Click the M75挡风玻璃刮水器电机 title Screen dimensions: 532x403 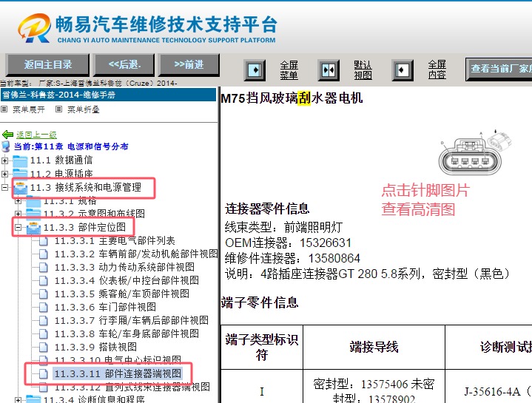click(292, 98)
